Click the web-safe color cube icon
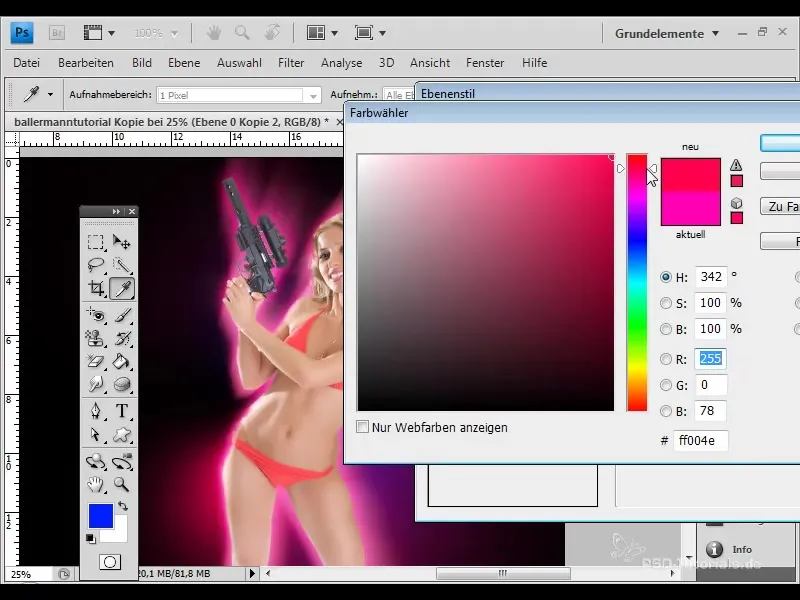 pos(736,203)
